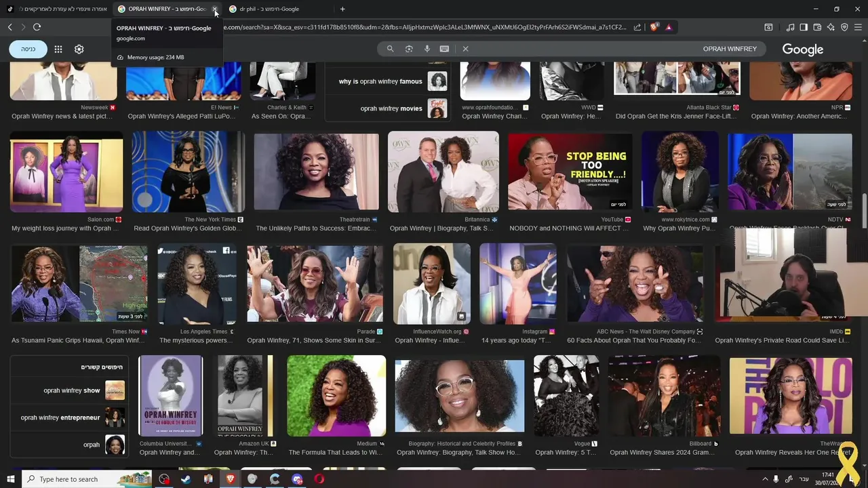Expand the system tray hidden icons

coord(765,479)
